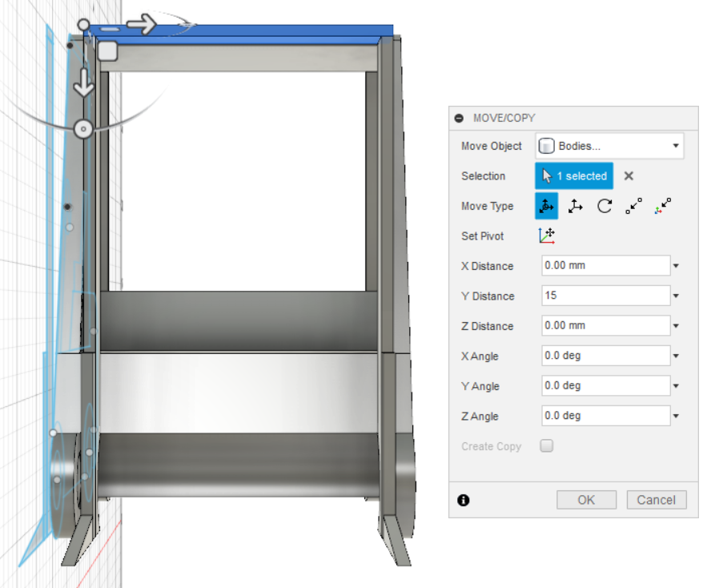The height and width of the screenshot is (588, 707).
Task: Open the Z Angle dropdown arrow
Action: pos(676,416)
